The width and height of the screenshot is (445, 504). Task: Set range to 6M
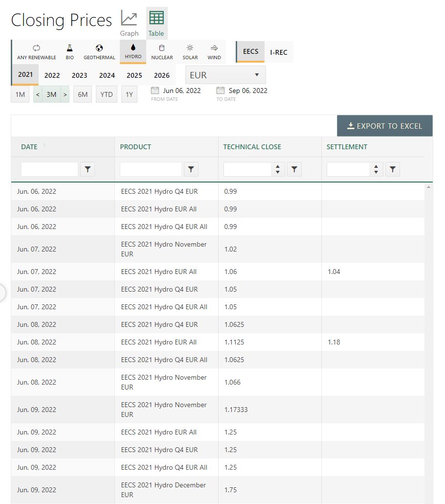[x=83, y=94]
